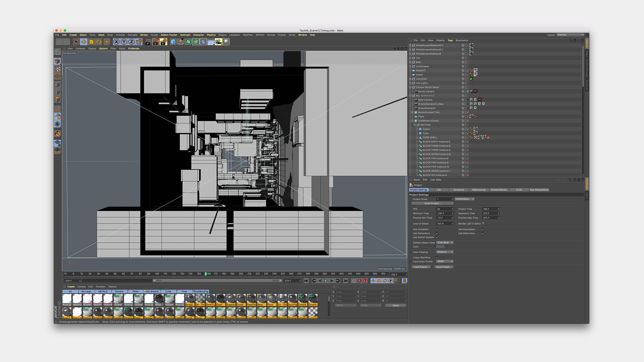Open Edit Render Settings icon
The image size is (644, 362).
click(x=163, y=42)
